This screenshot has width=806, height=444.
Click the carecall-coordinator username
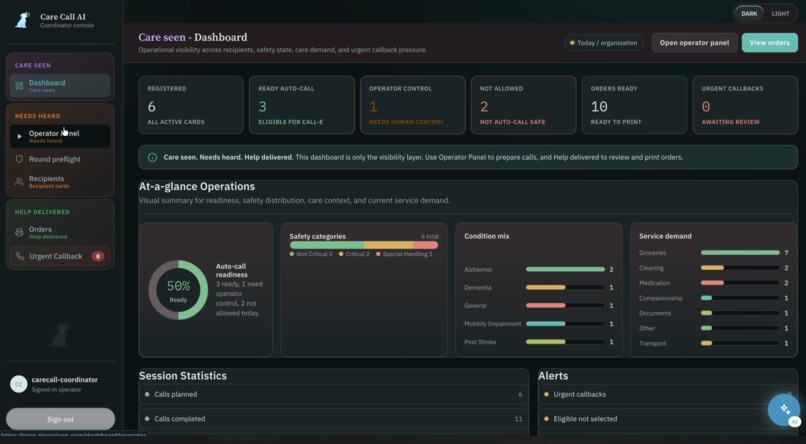[x=65, y=380]
